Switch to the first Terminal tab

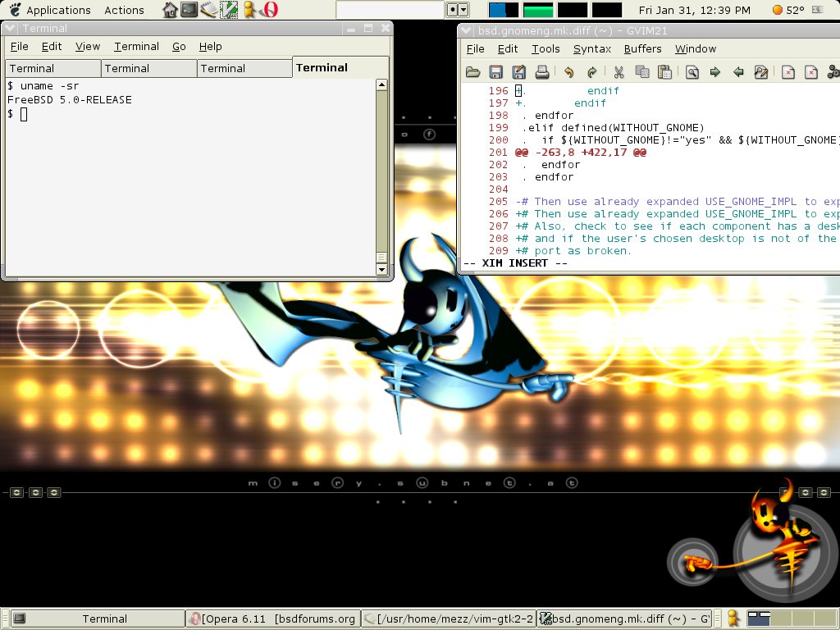click(53, 69)
